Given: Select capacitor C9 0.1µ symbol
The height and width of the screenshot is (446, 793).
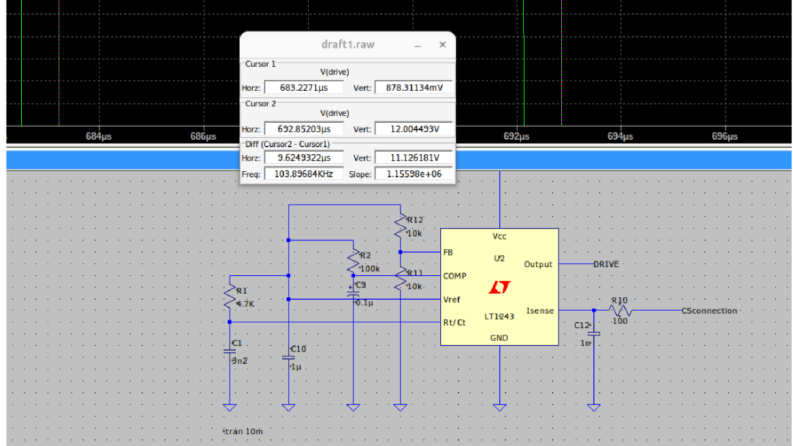Looking at the screenshot, I should 353,294.
